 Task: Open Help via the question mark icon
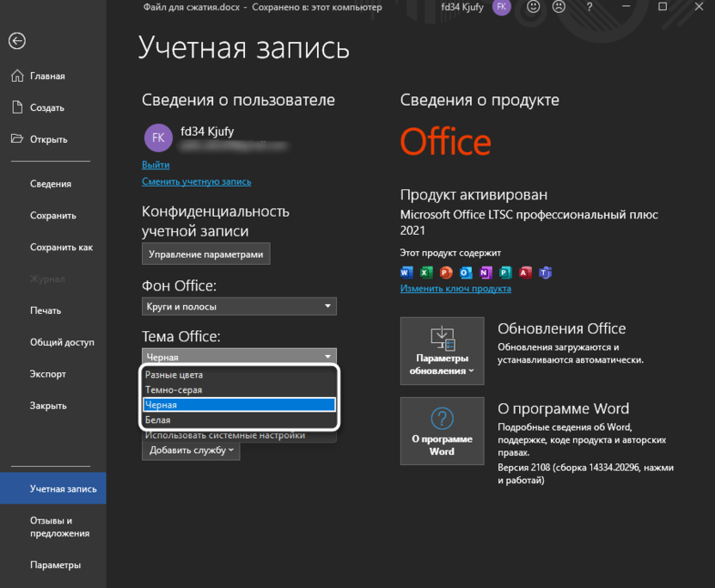pyautogui.click(x=590, y=8)
